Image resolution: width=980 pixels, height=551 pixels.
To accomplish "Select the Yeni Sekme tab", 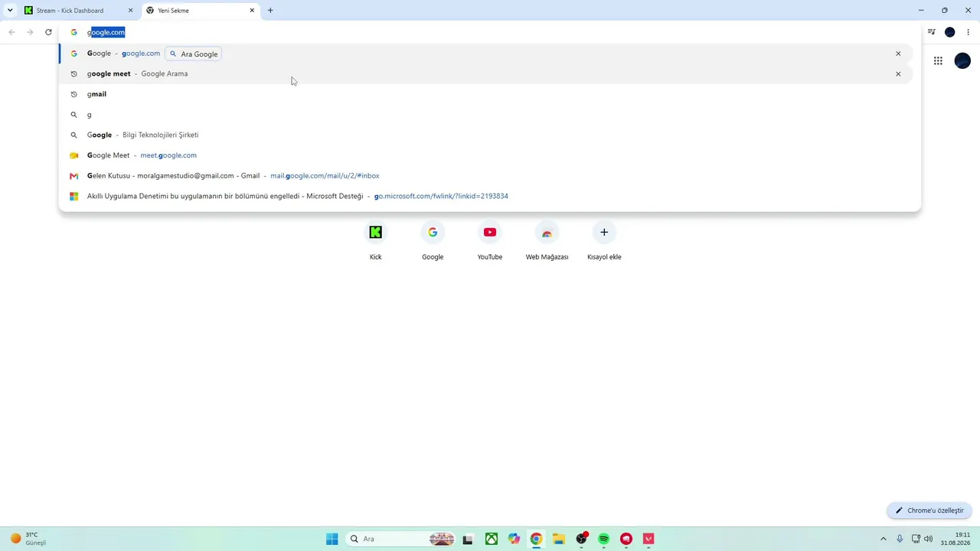I will [201, 11].
